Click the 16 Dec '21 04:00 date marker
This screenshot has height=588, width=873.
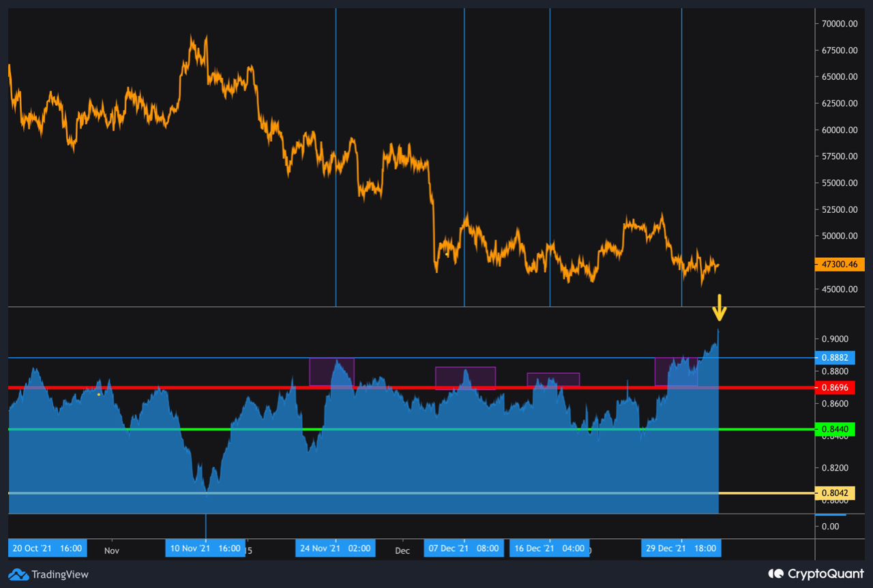549,548
